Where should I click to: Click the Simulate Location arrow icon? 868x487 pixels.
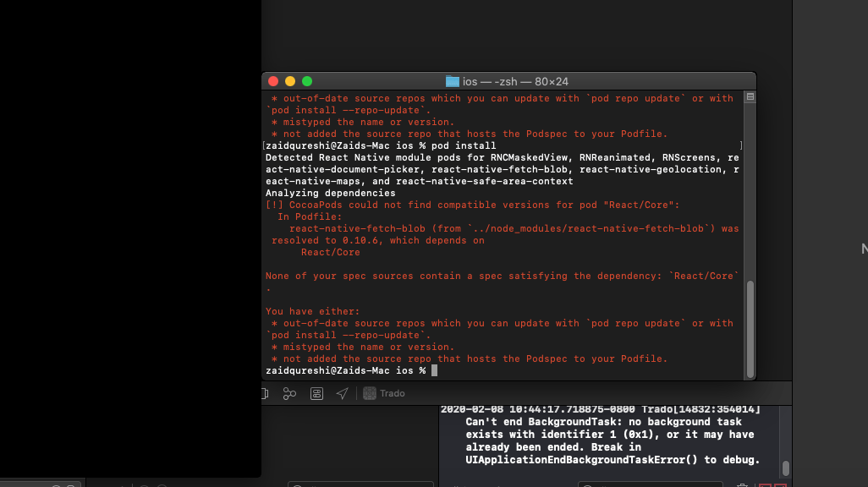(342, 392)
